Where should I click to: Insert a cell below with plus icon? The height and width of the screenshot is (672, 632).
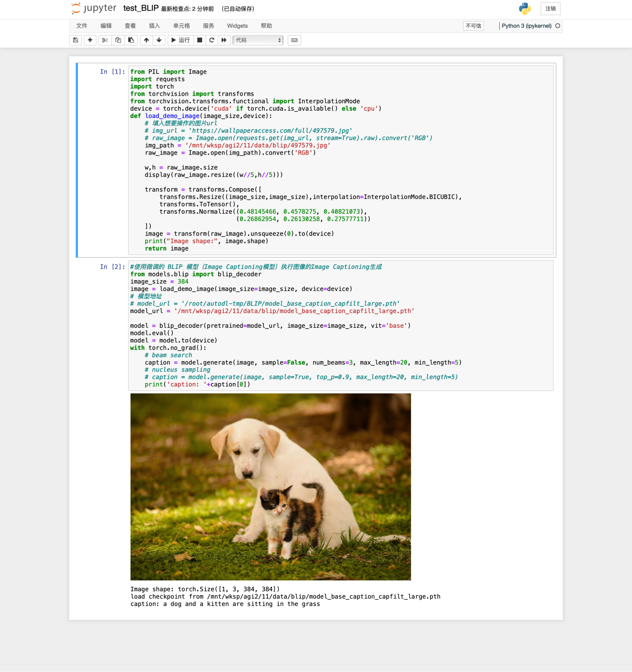(90, 40)
